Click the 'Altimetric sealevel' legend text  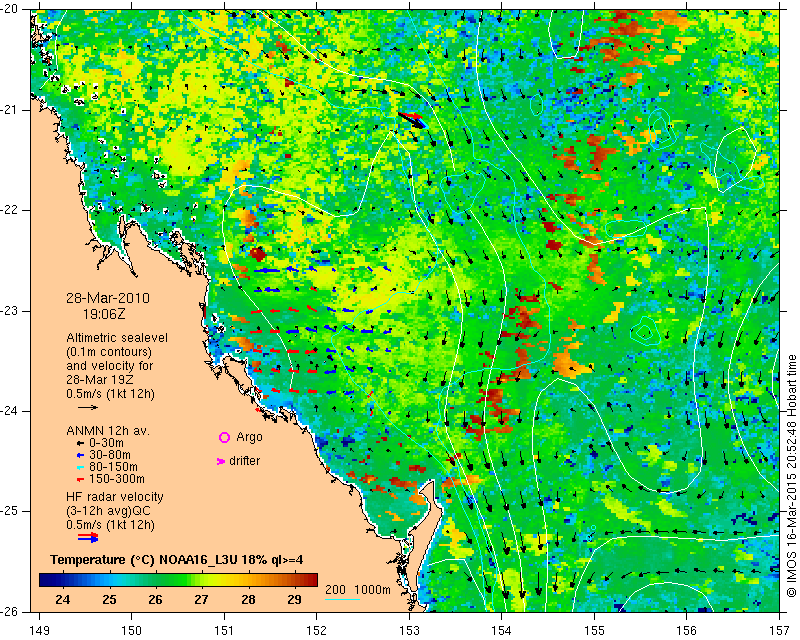pyautogui.click(x=117, y=338)
